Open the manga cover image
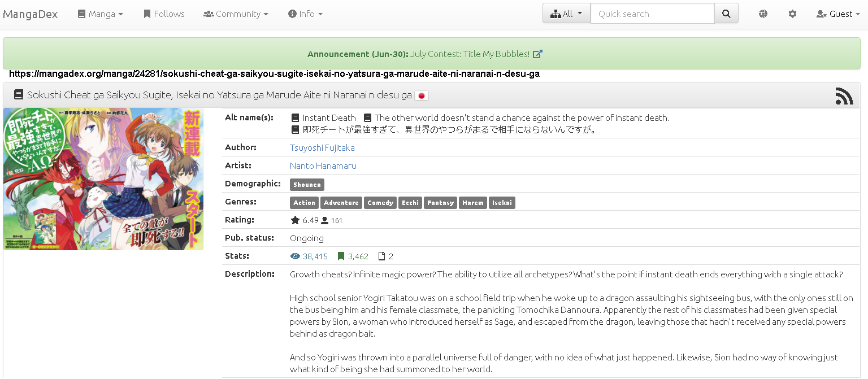The height and width of the screenshot is (379, 868). pos(103,179)
